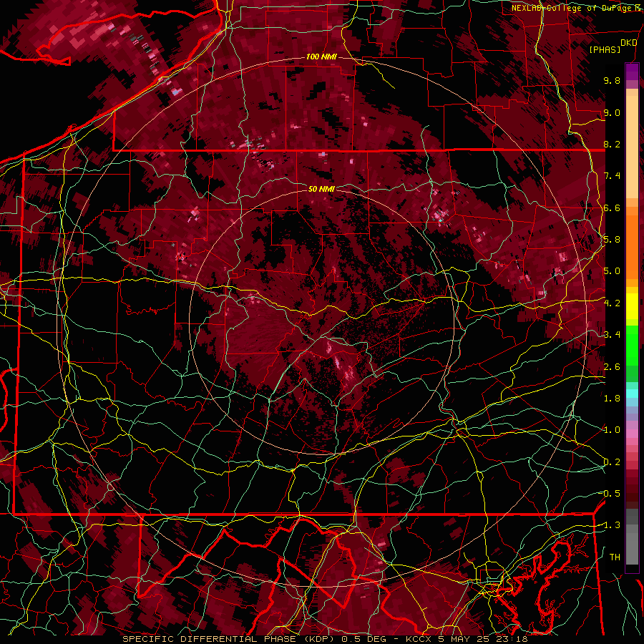Click the 5 MAY 25 date text
Screen dimensions: 644x644
(464, 639)
